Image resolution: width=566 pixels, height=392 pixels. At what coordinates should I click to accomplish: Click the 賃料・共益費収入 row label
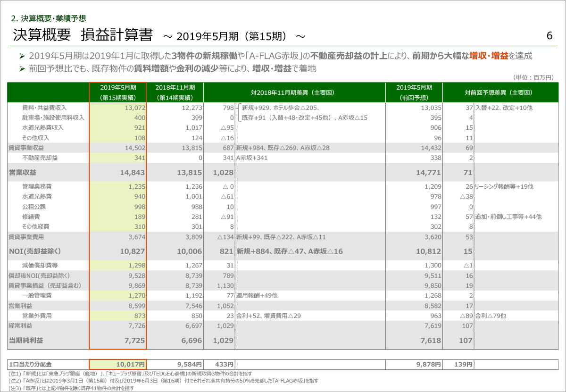pyautogui.click(x=44, y=108)
